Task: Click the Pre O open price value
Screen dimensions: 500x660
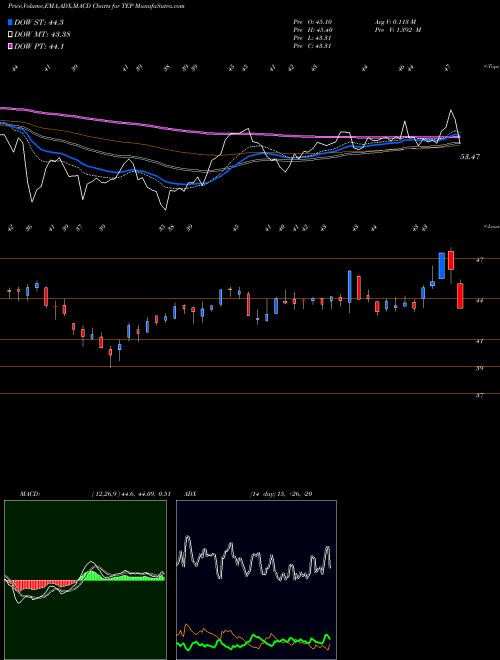Action: point(314,22)
